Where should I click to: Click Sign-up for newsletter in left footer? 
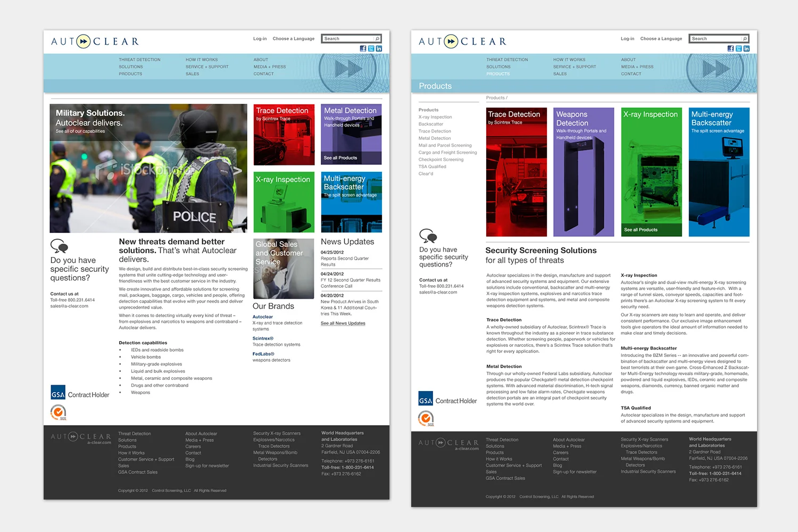[x=207, y=465]
